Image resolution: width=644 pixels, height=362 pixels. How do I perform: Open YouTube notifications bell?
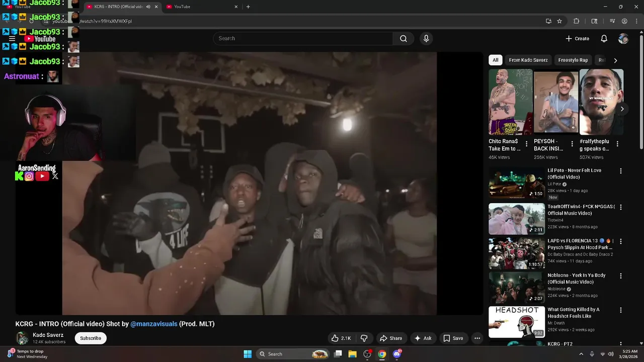[604, 39]
